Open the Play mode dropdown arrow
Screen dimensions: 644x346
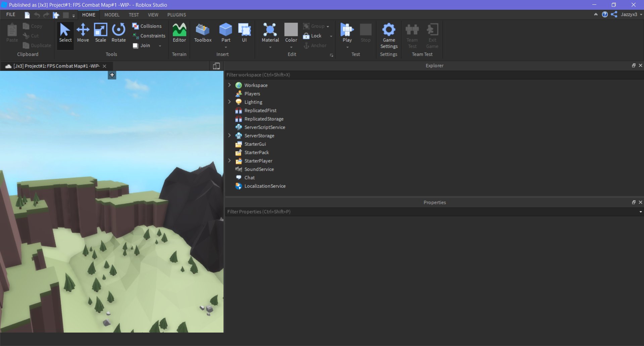pyautogui.click(x=347, y=47)
